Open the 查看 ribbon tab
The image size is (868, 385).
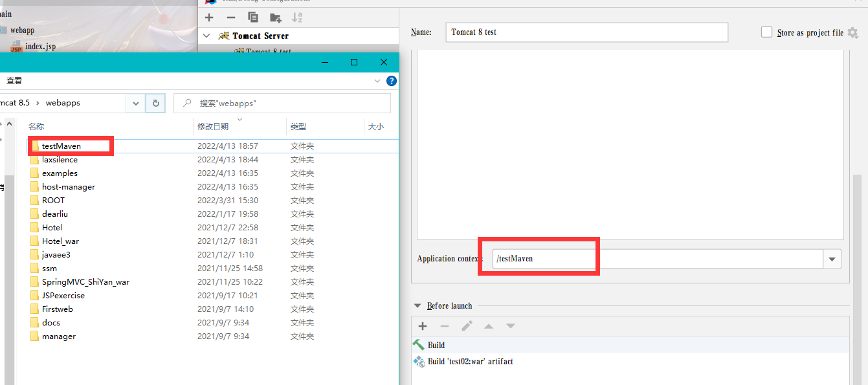[x=14, y=81]
